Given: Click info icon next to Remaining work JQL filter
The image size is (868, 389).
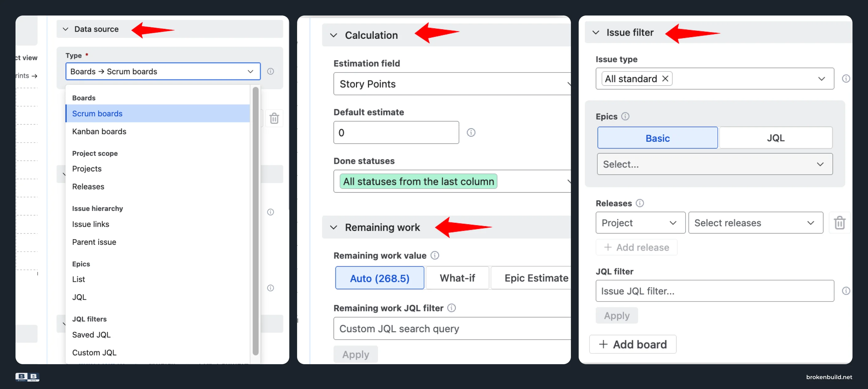Looking at the screenshot, I should click(452, 308).
